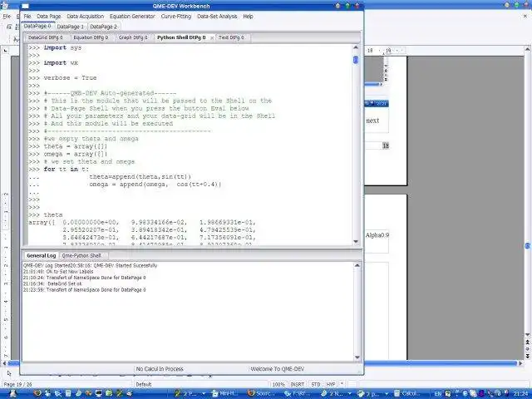
Task: Switch to the General Log tab
Action: [x=41, y=255]
